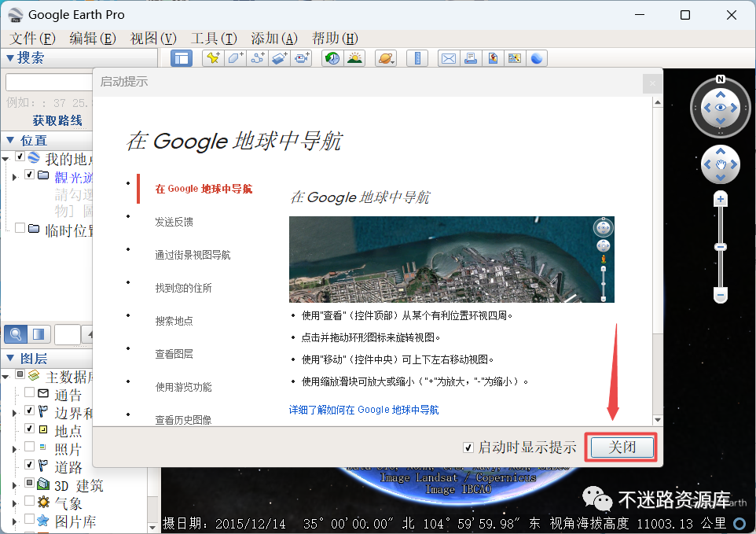This screenshot has height=534, width=756.
Task: Open the 编辑(E) menu
Action: (93, 38)
